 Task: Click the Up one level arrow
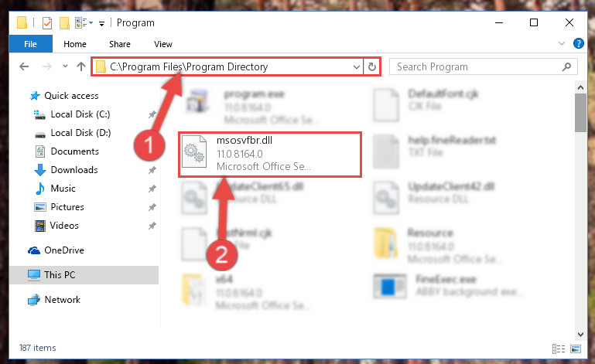[80, 66]
